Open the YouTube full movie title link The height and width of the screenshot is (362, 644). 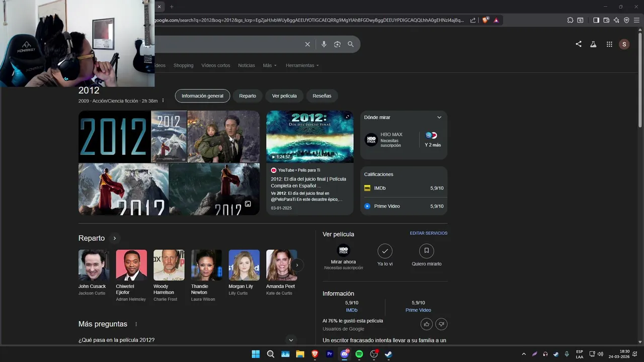[x=308, y=182]
